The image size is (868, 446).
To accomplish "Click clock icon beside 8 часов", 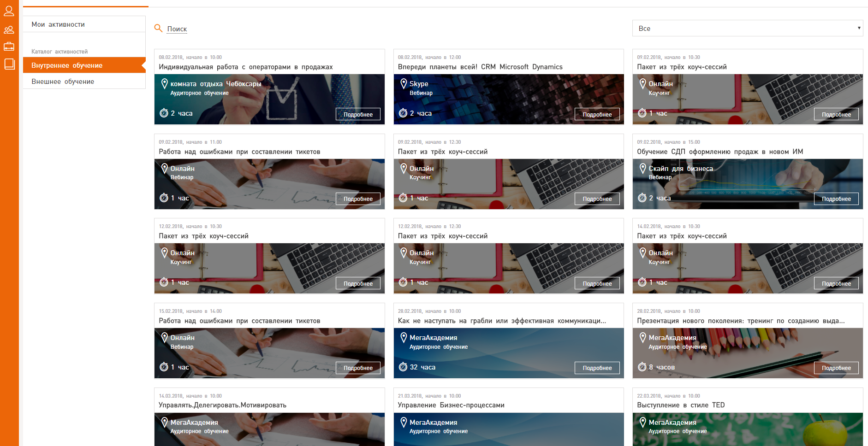I will (x=642, y=367).
